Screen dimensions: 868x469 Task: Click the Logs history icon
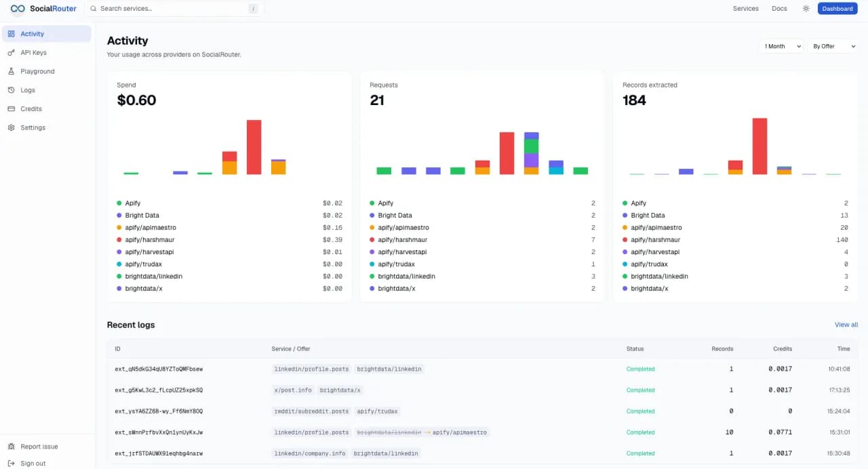coord(11,90)
